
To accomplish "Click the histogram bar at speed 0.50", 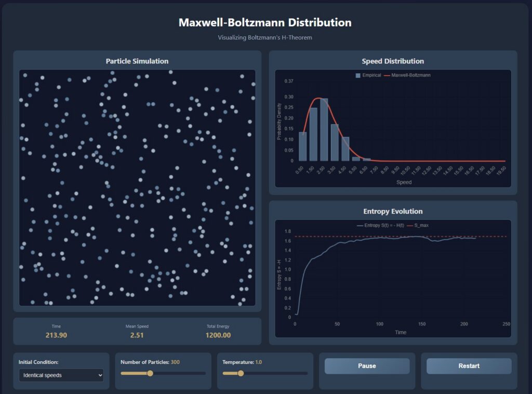I will [x=302, y=147].
